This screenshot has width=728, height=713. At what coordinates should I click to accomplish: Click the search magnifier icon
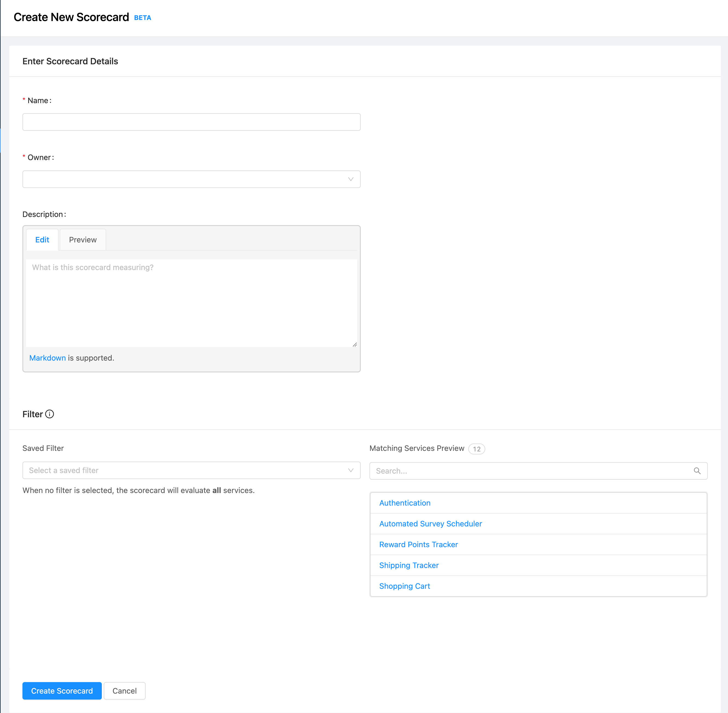(697, 471)
